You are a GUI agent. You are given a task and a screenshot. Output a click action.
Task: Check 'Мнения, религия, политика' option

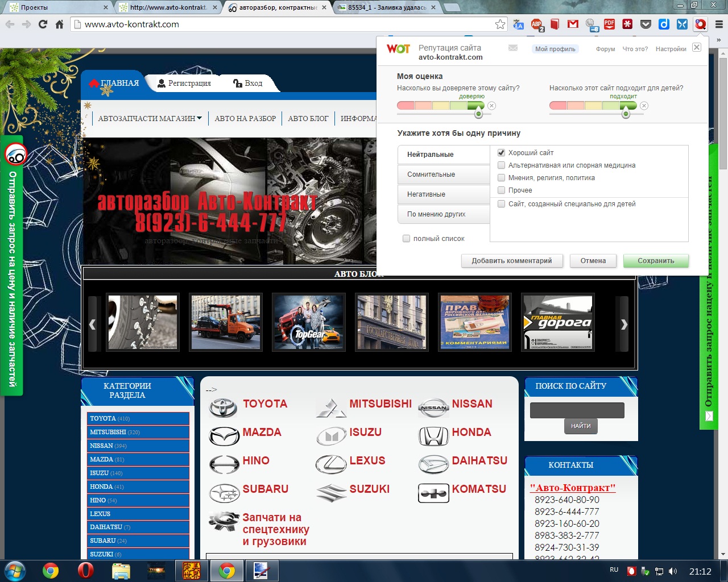(x=501, y=178)
